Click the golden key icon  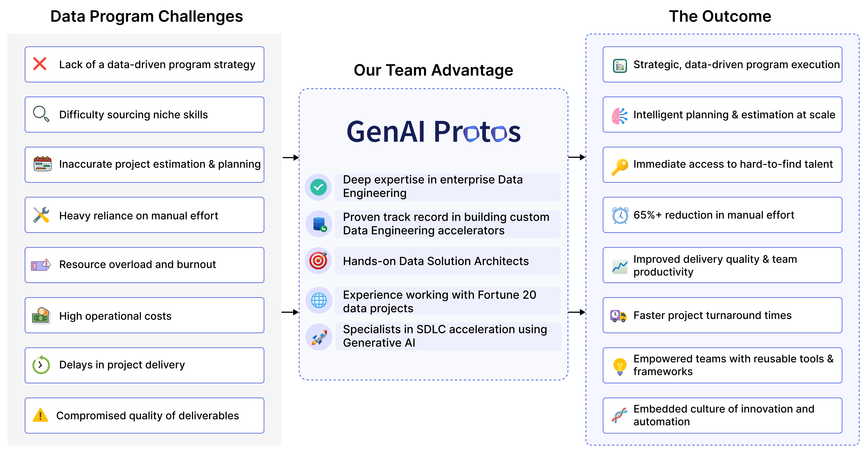(x=620, y=167)
